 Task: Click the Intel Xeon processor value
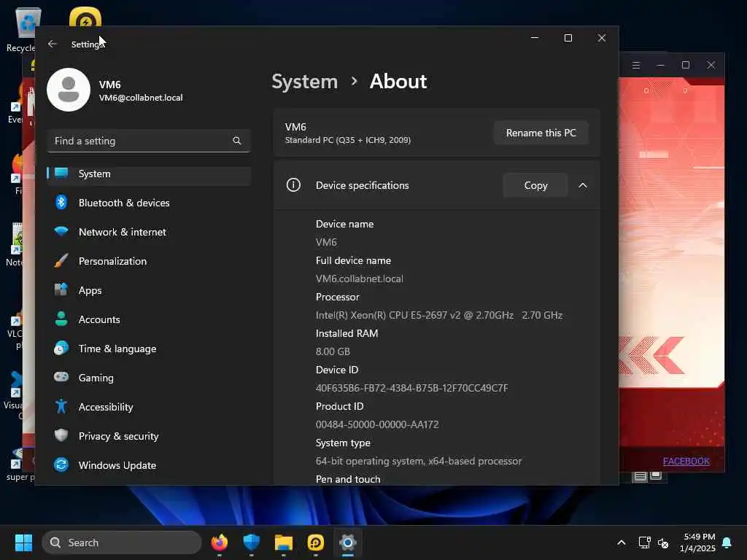point(438,315)
